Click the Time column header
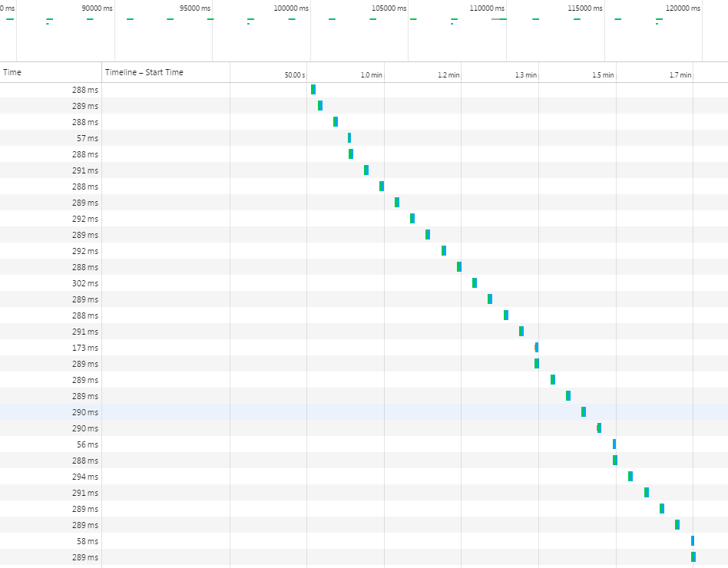Screen dimensions: 728x568 [x=11, y=72]
